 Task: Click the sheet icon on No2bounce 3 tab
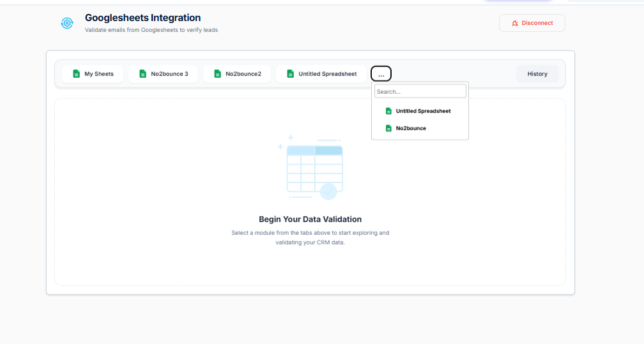tap(142, 74)
